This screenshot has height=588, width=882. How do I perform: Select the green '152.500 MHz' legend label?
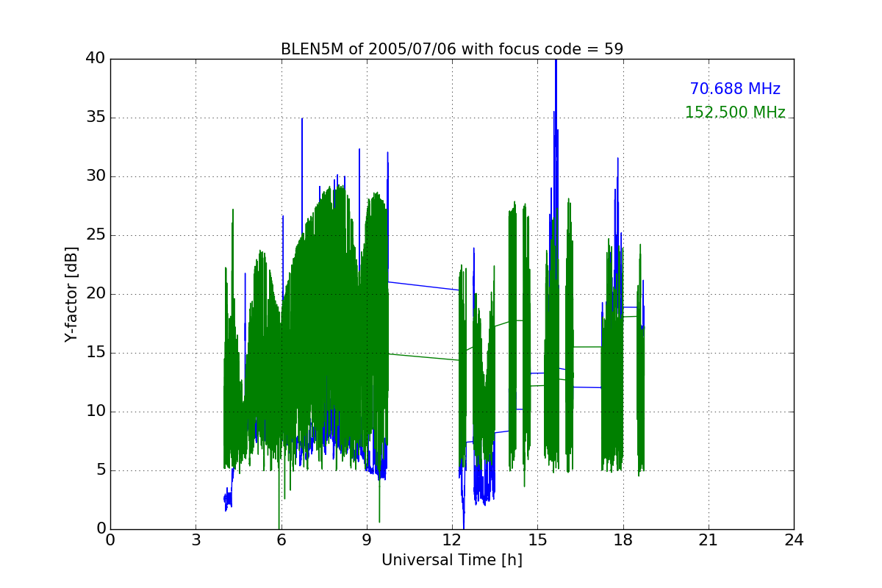[735, 112]
